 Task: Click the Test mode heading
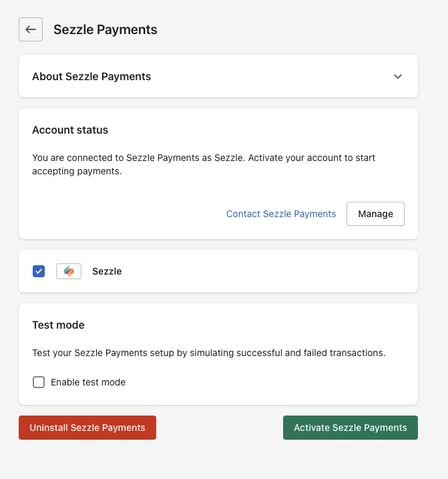58,325
